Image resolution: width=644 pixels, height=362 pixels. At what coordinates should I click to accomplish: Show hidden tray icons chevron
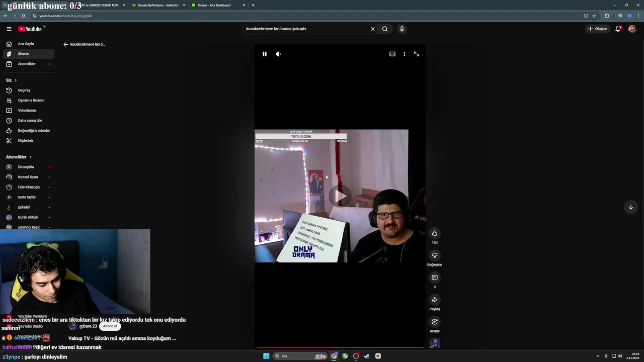point(599,356)
